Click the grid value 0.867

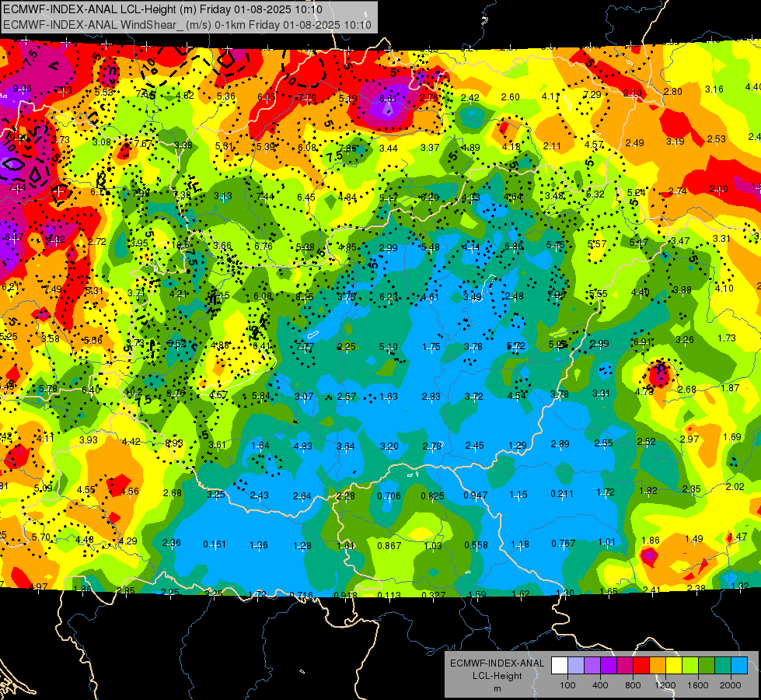(389, 546)
